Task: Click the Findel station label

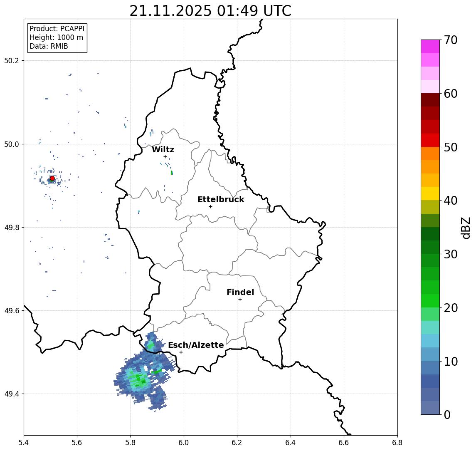Action: point(240,292)
